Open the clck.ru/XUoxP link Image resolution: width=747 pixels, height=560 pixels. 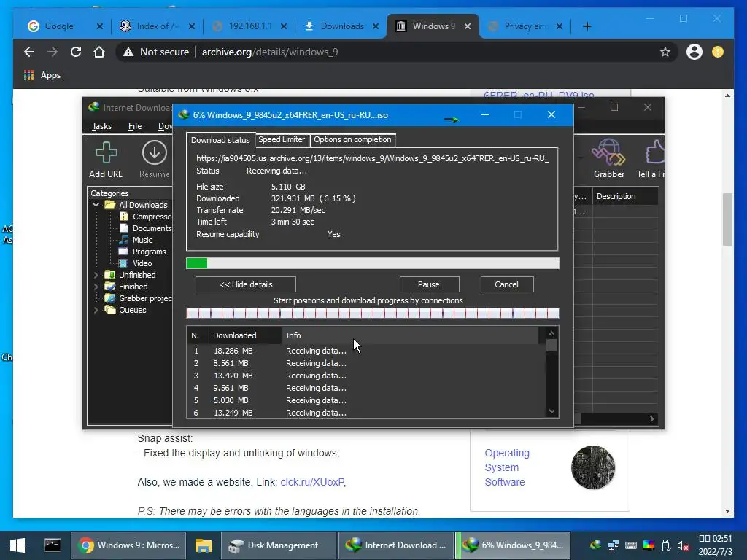click(x=312, y=482)
